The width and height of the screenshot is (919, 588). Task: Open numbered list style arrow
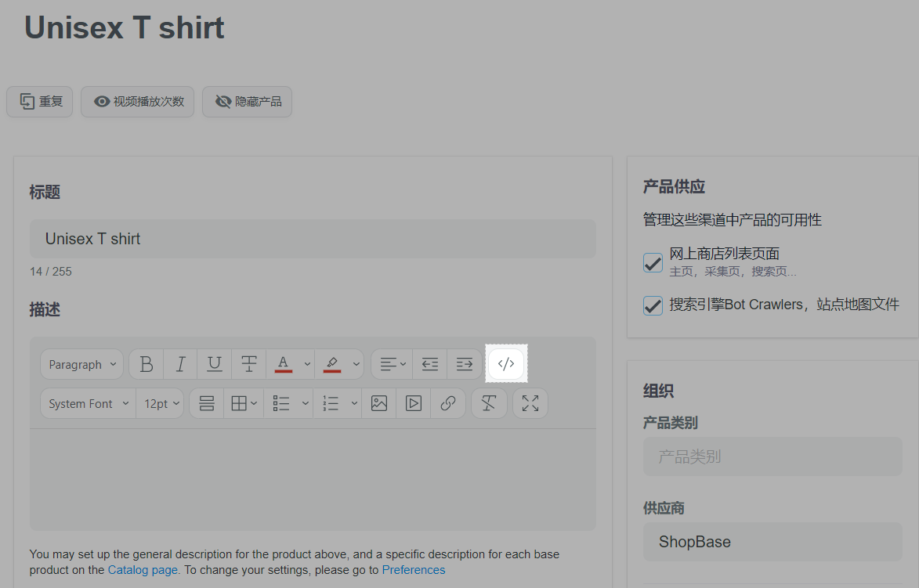(x=354, y=403)
